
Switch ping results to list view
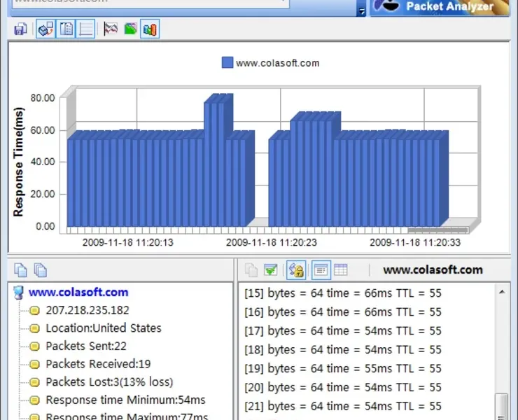(321, 269)
